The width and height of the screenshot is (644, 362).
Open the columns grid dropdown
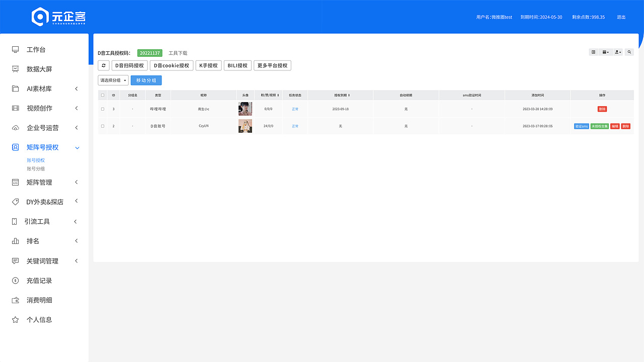(x=605, y=52)
